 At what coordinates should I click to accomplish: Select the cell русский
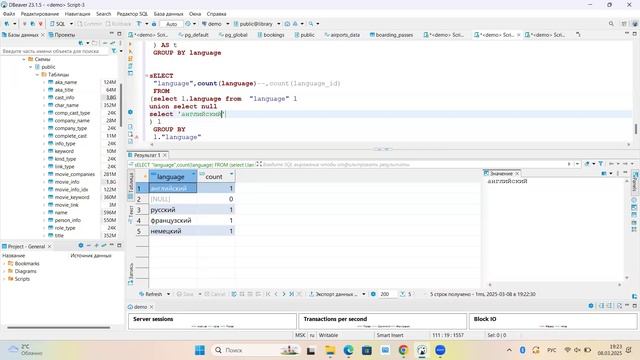pyautogui.click(x=173, y=210)
